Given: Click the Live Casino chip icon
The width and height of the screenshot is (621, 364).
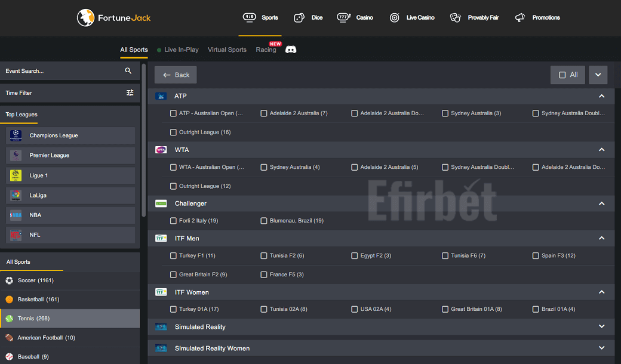Looking at the screenshot, I should point(395,18).
